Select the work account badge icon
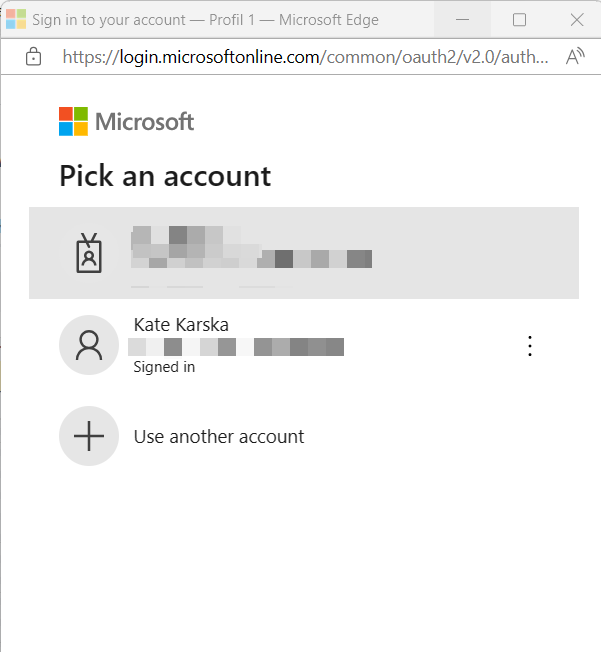 coord(90,253)
